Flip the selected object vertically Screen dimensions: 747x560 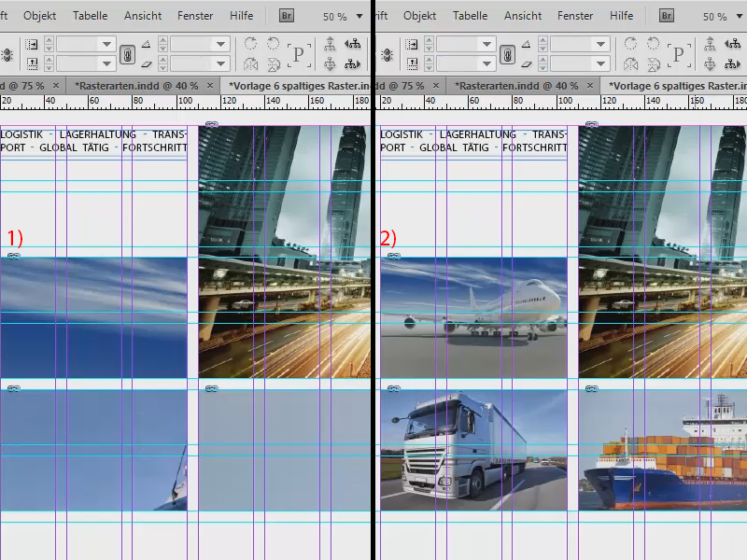[274, 63]
